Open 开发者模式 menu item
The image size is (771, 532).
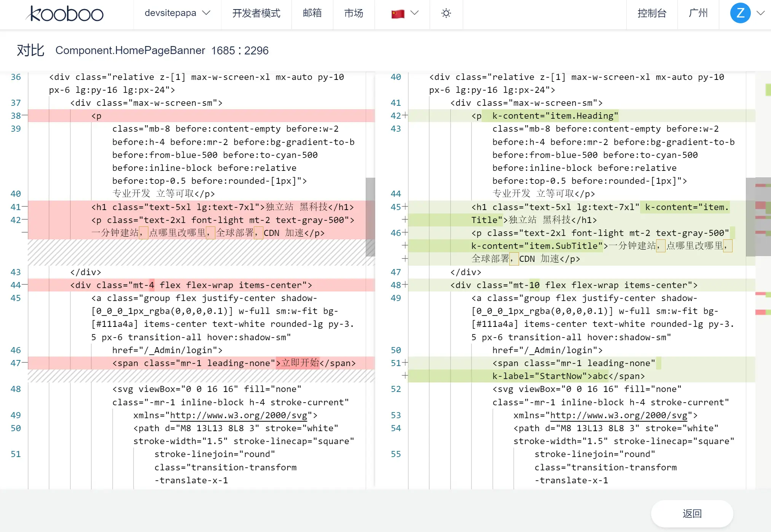(x=256, y=13)
